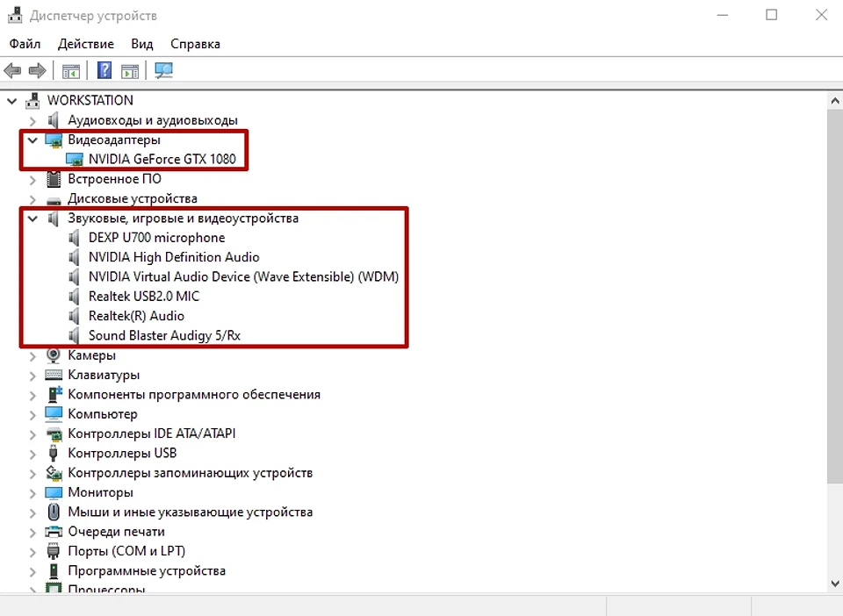
Task: Click the Видеоадаптеры display adapter icon
Action: click(x=54, y=140)
